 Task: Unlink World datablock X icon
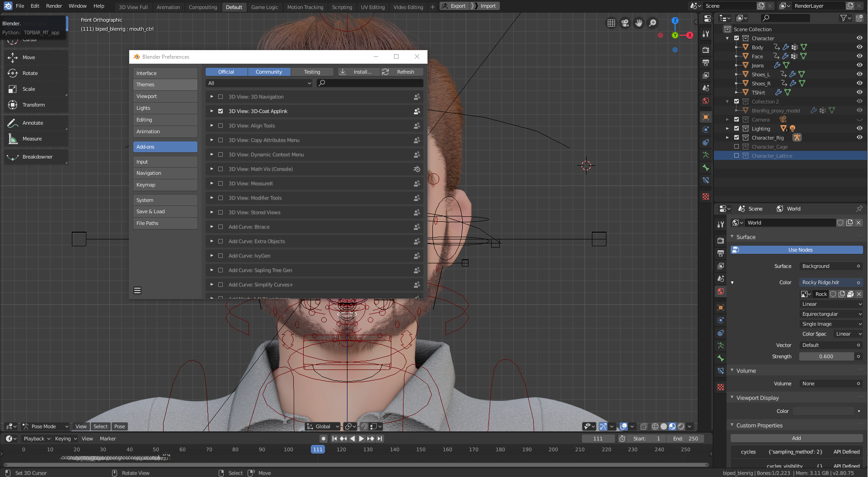click(859, 223)
